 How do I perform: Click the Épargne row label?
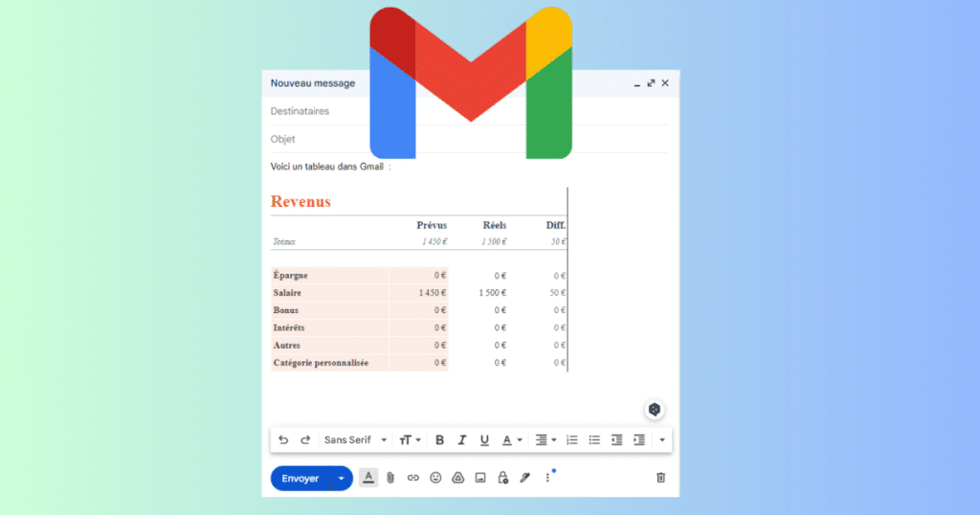click(291, 276)
